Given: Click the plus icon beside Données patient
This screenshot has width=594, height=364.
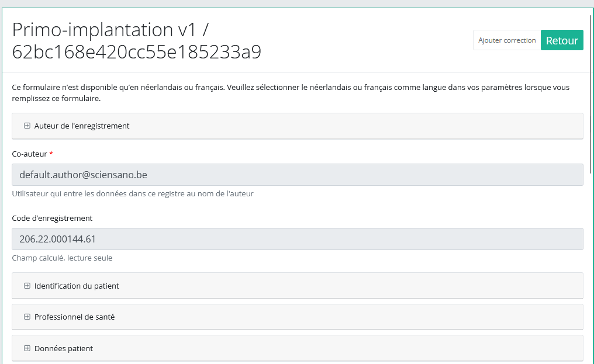Looking at the screenshot, I should tap(27, 348).
